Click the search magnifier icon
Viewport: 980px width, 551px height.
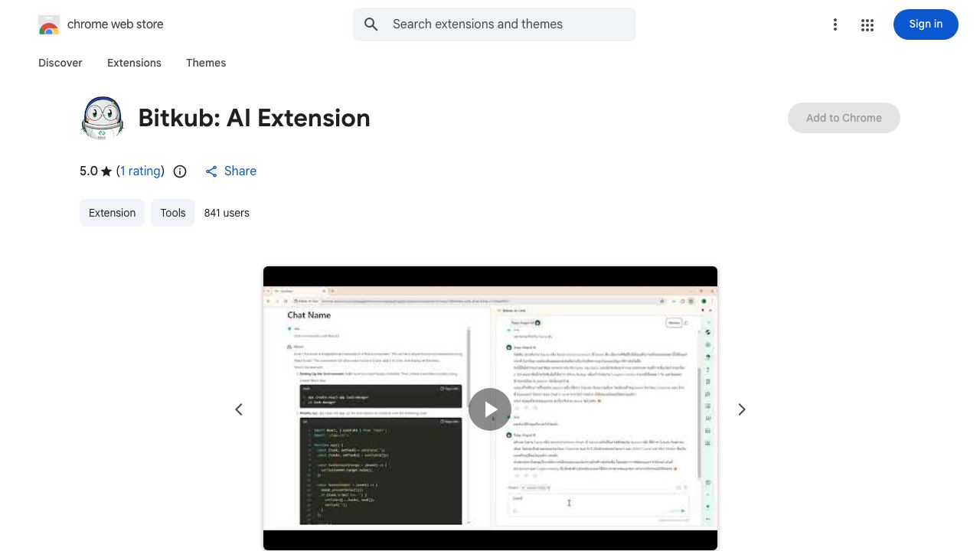371,24
